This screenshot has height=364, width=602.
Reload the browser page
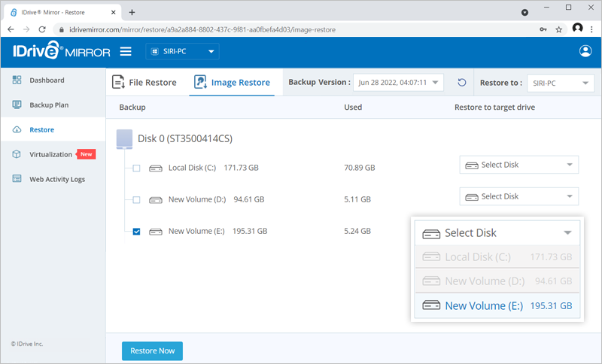click(42, 29)
